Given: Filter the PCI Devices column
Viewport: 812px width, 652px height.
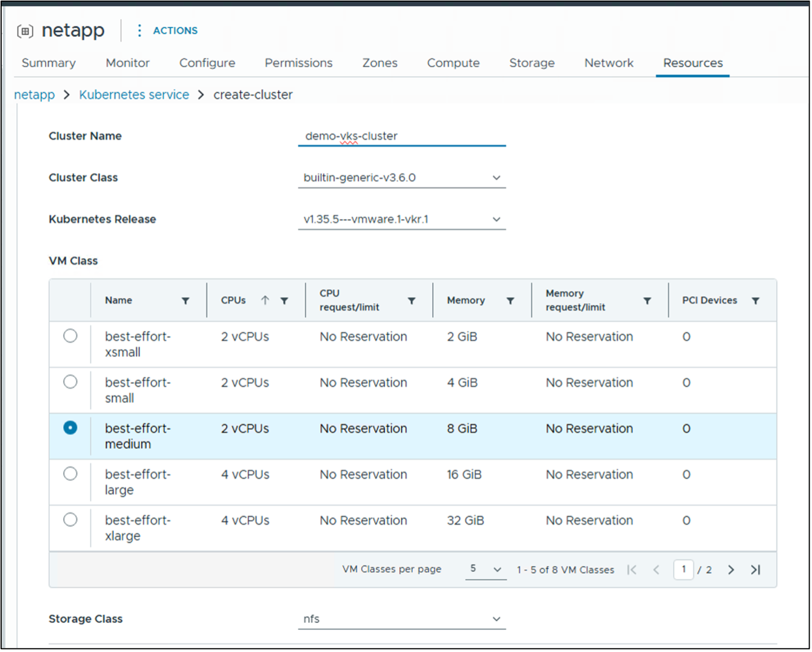Looking at the screenshot, I should click(756, 301).
